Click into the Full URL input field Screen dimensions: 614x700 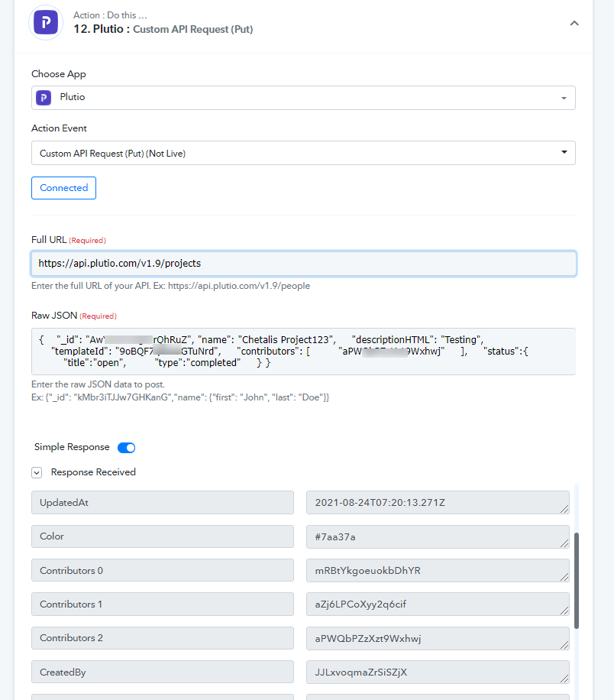[303, 264]
